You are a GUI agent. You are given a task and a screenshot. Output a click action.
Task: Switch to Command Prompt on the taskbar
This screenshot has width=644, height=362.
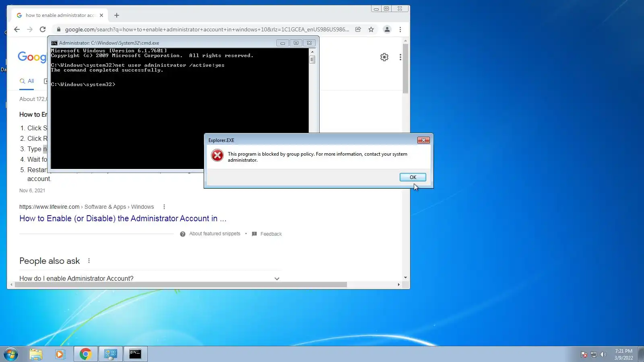pyautogui.click(x=135, y=354)
